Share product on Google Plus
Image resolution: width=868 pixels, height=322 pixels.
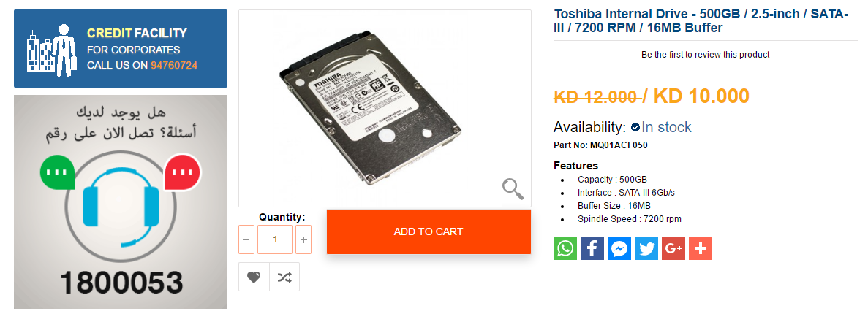click(673, 248)
